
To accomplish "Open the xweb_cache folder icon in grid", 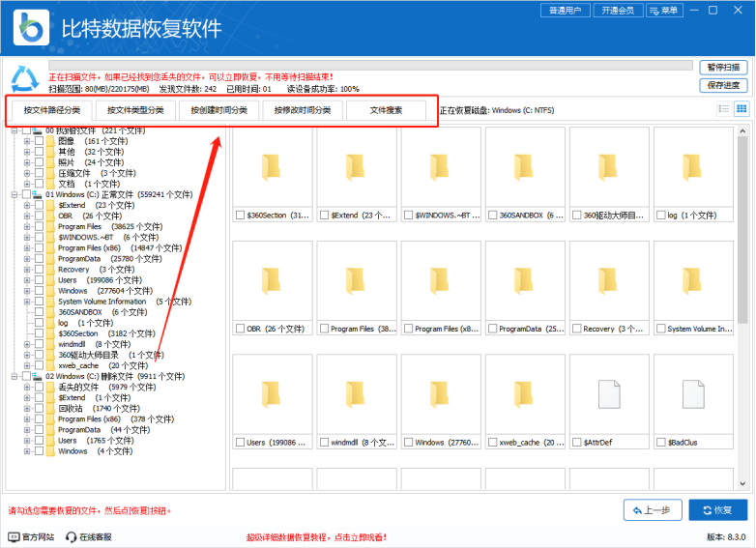I will point(524,394).
